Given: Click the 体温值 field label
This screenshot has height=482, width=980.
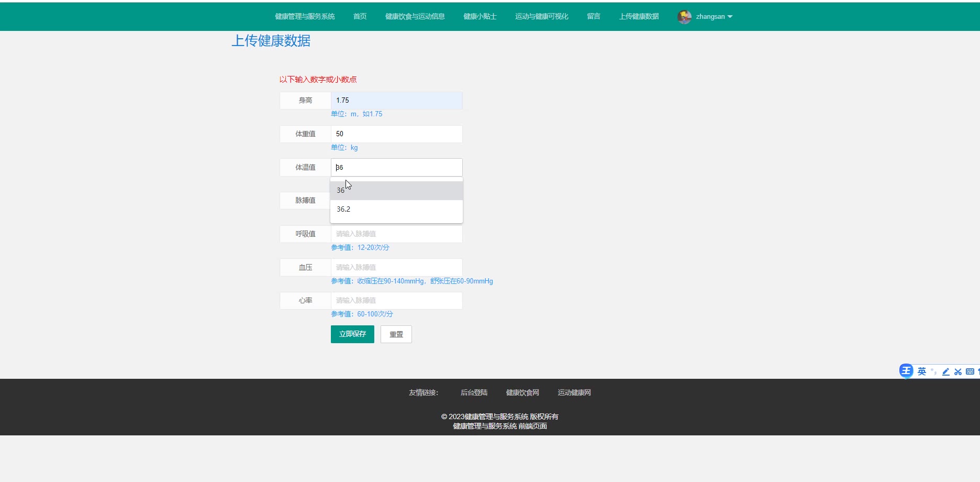Looking at the screenshot, I should pyautogui.click(x=305, y=167).
